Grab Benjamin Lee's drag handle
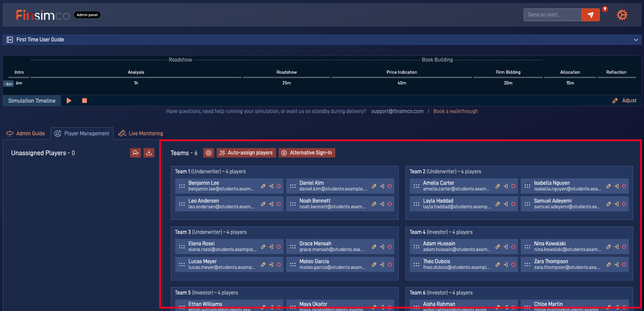 click(x=182, y=186)
